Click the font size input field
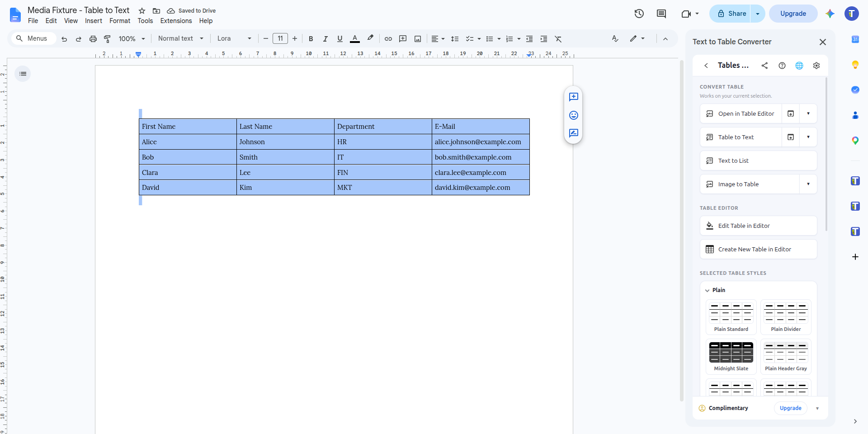The height and width of the screenshot is (434, 868). tap(280, 38)
